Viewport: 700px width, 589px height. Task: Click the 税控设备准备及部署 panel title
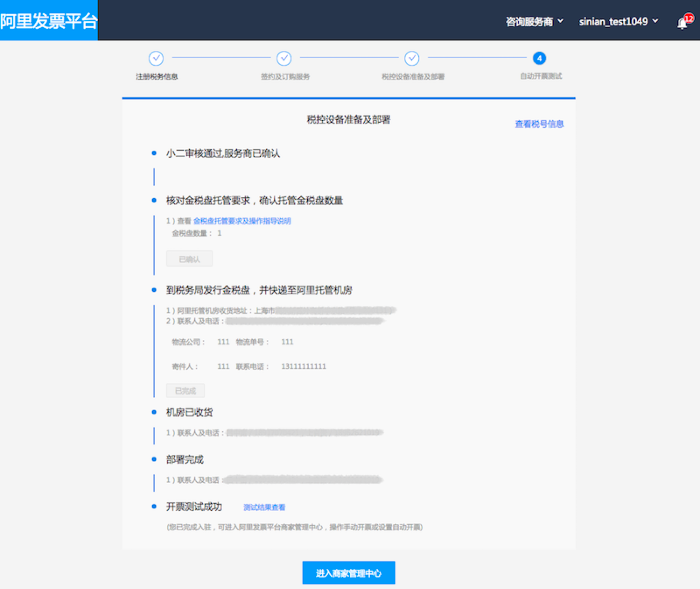point(349,120)
